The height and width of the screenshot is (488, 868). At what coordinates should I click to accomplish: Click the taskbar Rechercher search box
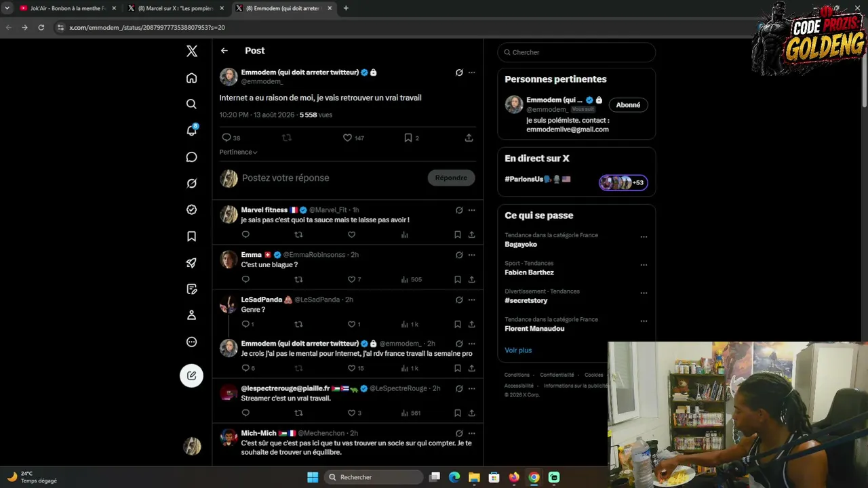tap(374, 477)
